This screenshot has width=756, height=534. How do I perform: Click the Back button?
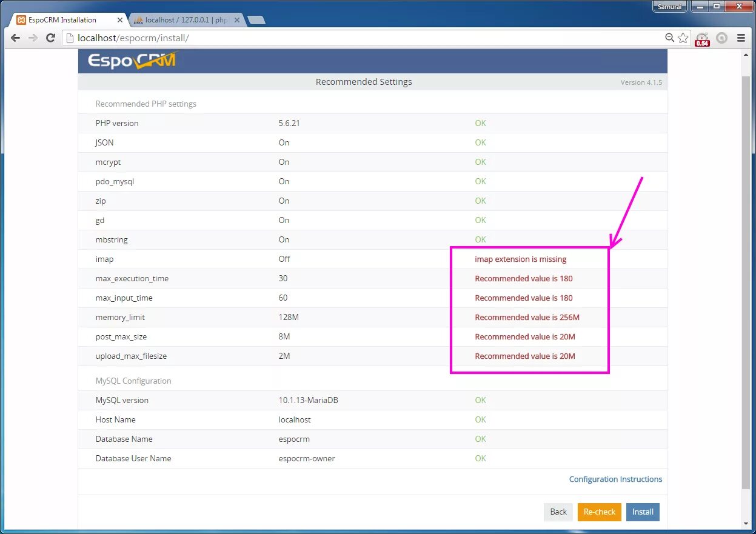(558, 512)
